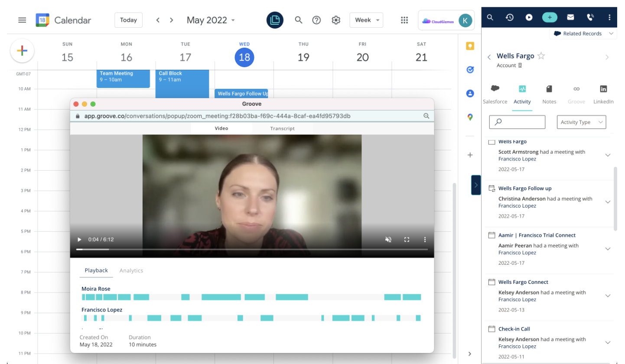
Task: Click the zoom magnifier in popup address bar
Action: [x=426, y=116]
